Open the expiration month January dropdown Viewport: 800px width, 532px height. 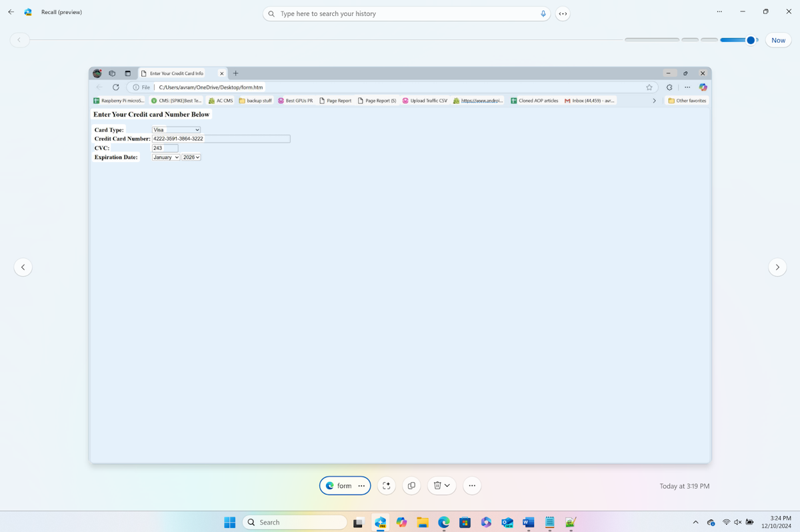(166, 157)
